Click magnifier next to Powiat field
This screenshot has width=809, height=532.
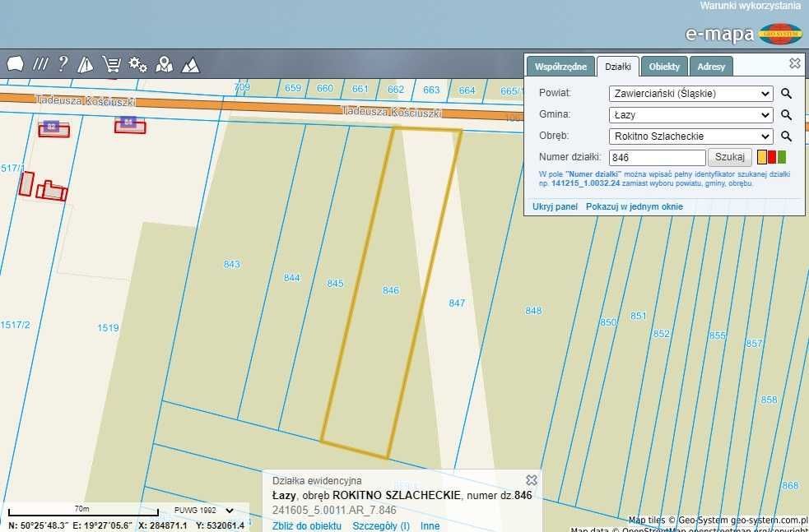(786, 94)
